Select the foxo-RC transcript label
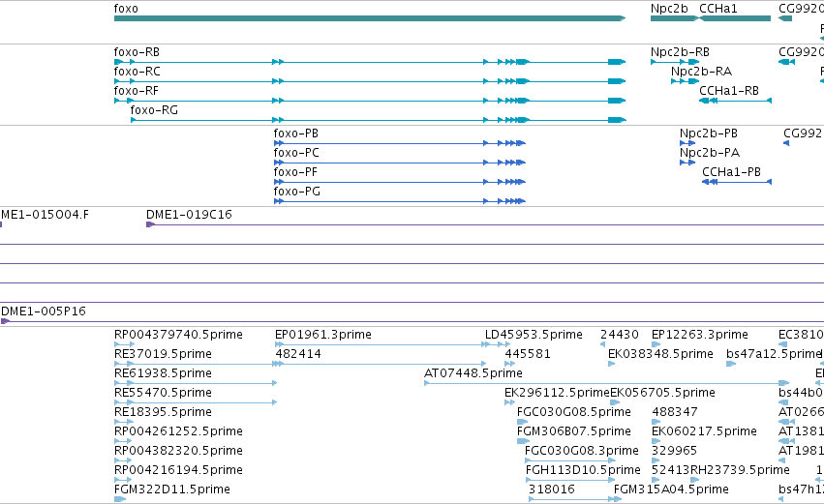Image resolution: width=824 pixels, height=504 pixels. [x=137, y=72]
